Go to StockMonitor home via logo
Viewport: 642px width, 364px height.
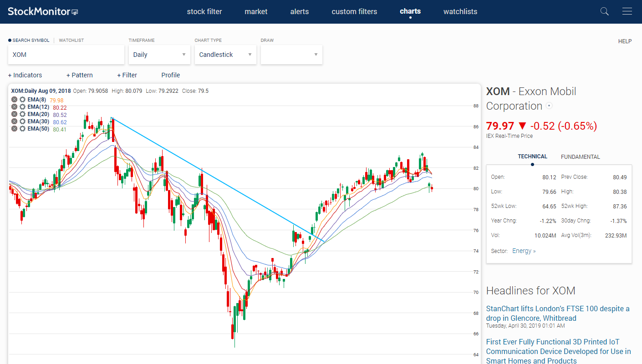pos(43,11)
